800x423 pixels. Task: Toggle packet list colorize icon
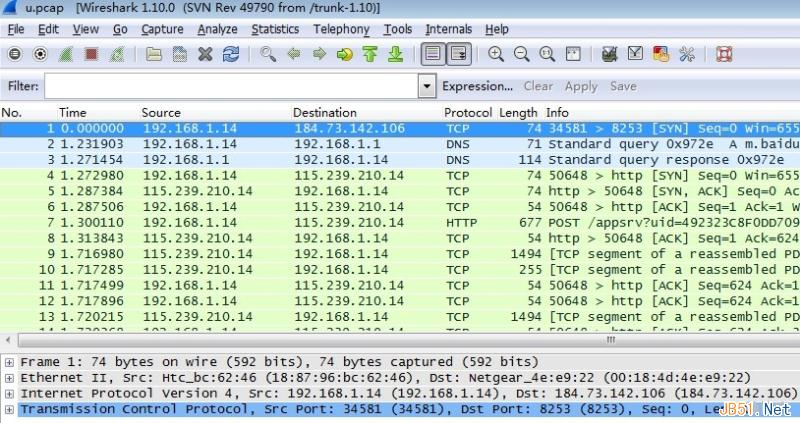point(433,54)
